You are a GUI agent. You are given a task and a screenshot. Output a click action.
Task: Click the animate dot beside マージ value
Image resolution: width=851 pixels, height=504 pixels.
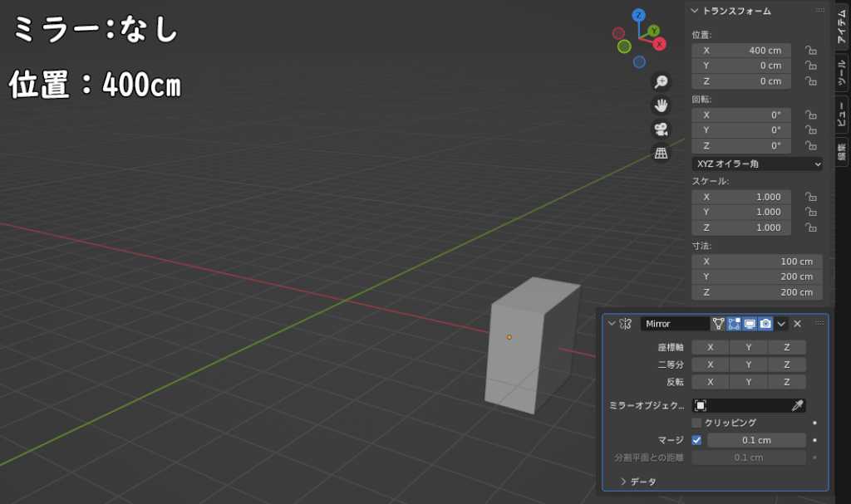tap(814, 440)
